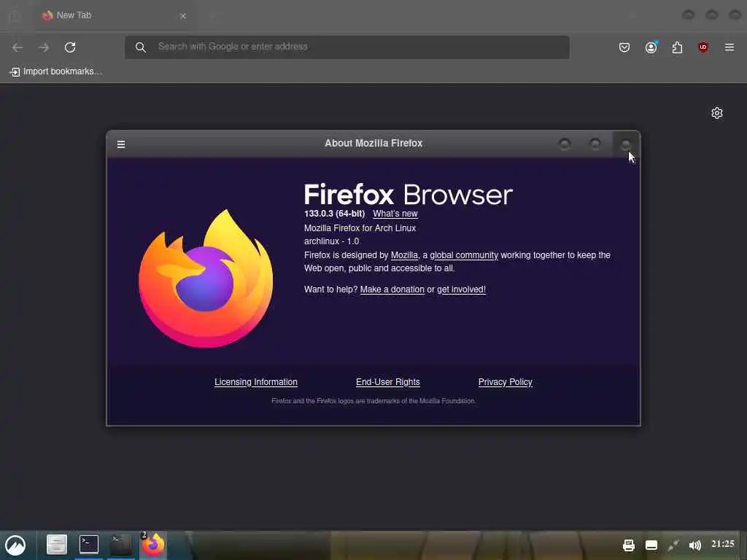The width and height of the screenshot is (747, 560).
Task: Open the extensions puzzle icon
Action: pos(677,47)
